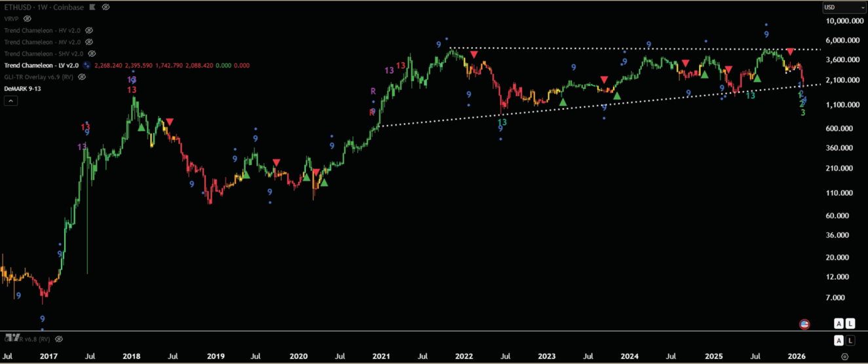Select Trend Chameleon - MV v2.0 label
This screenshot has height=364, width=868.
point(43,42)
